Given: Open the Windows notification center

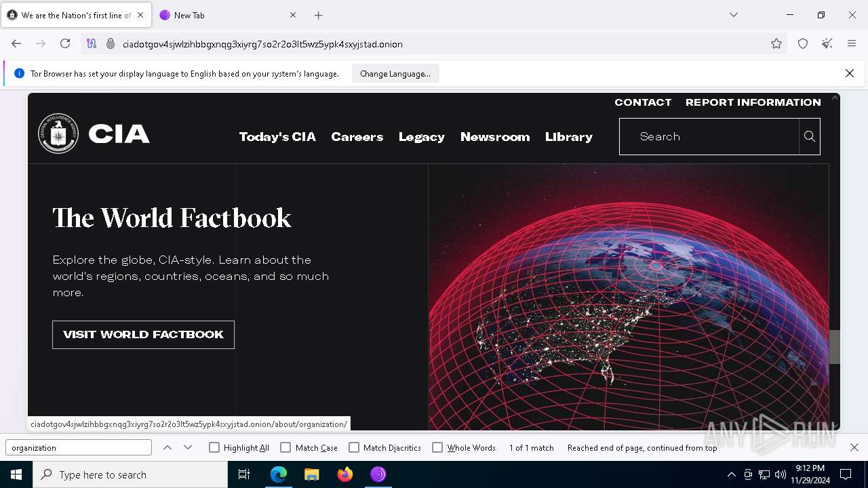Looking at the screenshot, I should (846, 474).
